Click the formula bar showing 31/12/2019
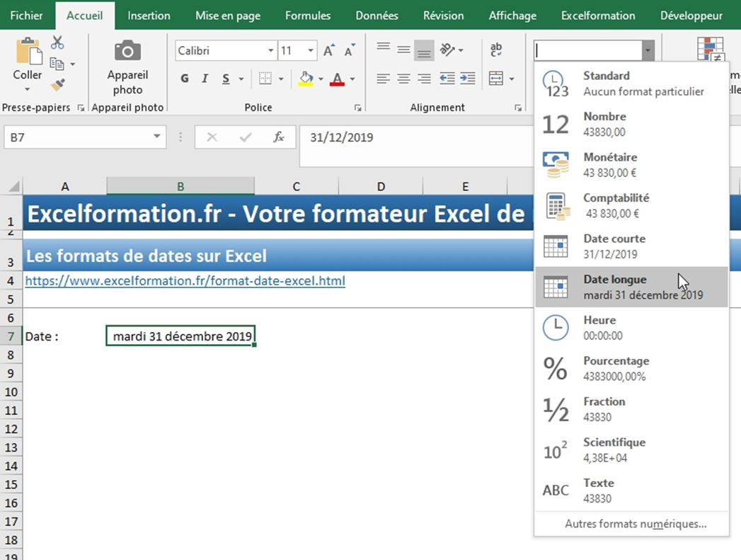 coord(416,146)
